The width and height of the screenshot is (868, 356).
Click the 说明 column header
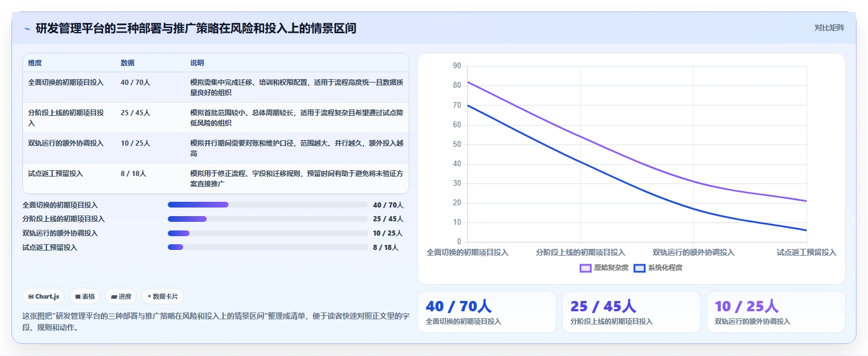pyautogui.click(x=197, y=63)
